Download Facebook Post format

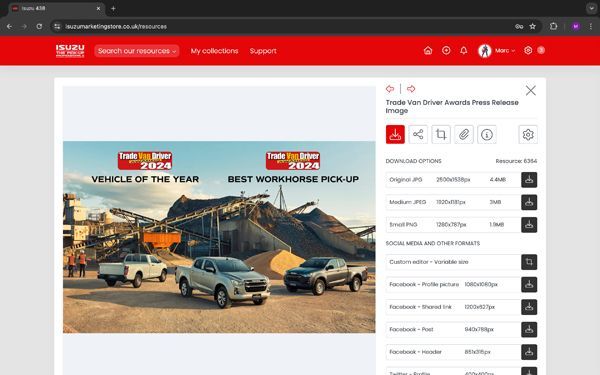[x=529, y=329]
